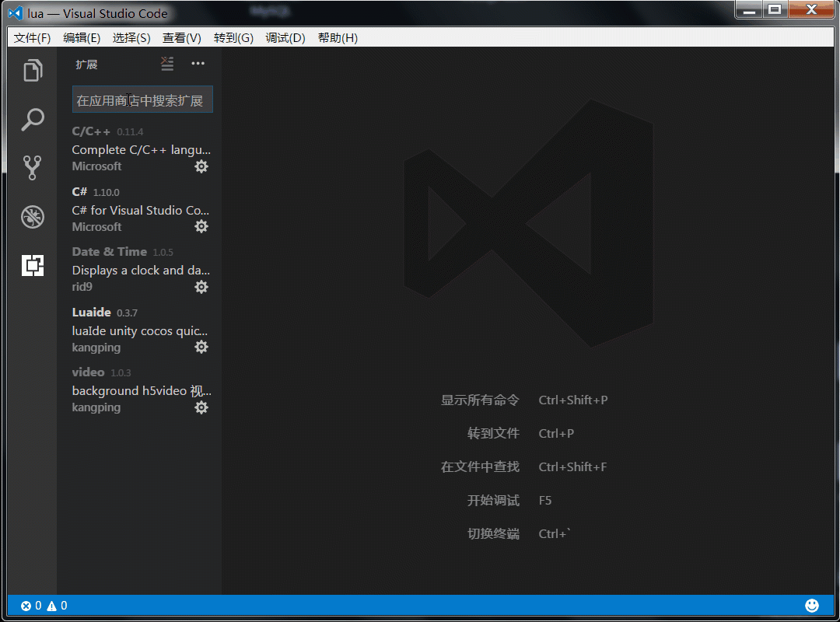This screenshot has width=840, height=622.
Task: Open the 调试(D) menu
Action: tap(285, 37)
